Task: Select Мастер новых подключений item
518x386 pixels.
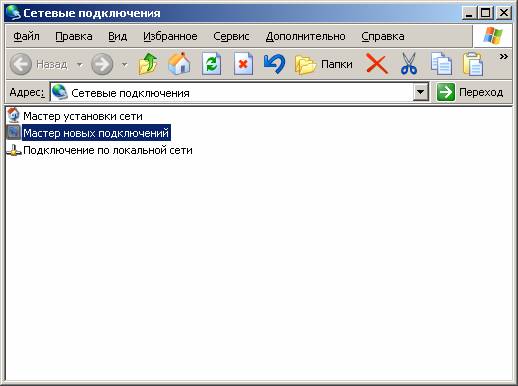Action: pos(96,133)
